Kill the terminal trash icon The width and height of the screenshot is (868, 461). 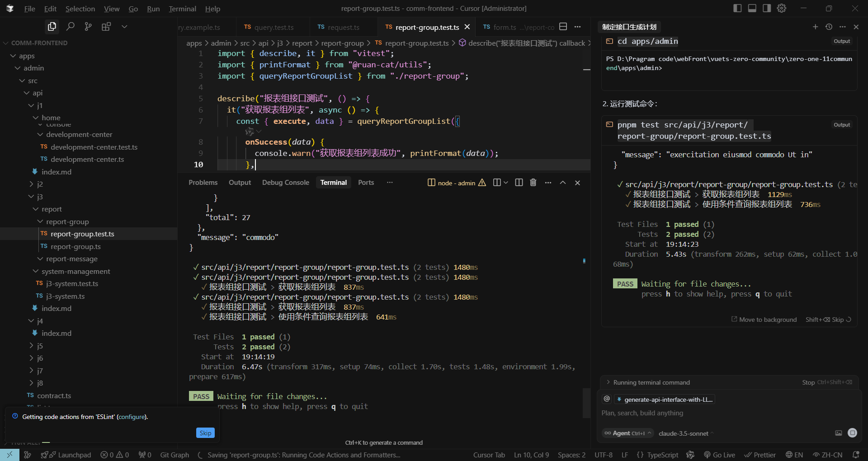pyautogui.click(x=533, y=183)
